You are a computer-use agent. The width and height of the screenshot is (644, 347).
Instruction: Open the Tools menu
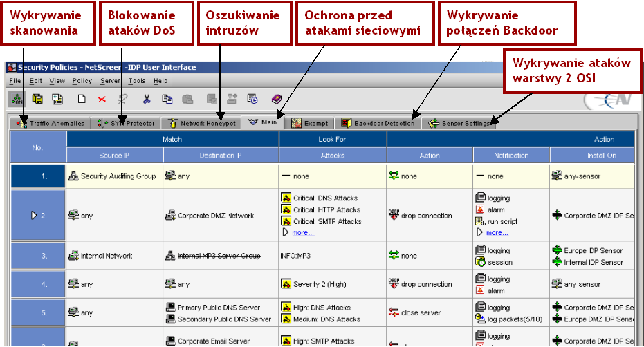pyautogui.click(x=137, y=81)
